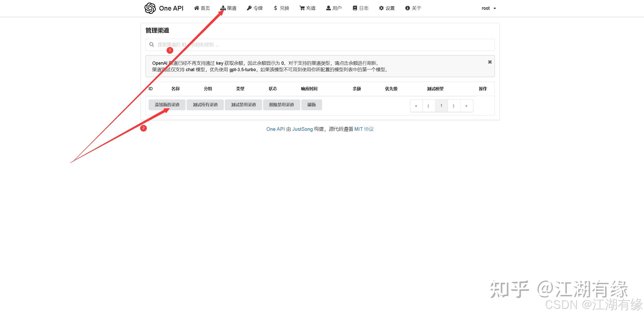The height and width of the screenshot is (315, 644).
Task: Open the 日志 logs page
Action: tap(361, 8)
